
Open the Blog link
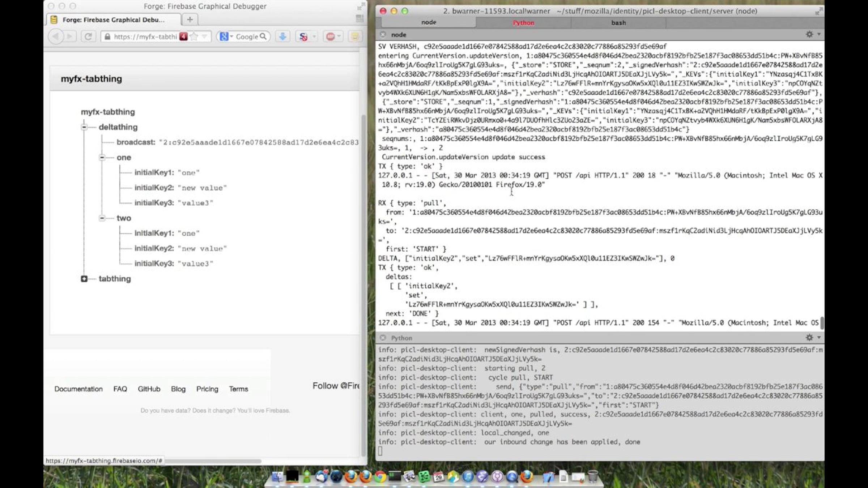178,389
